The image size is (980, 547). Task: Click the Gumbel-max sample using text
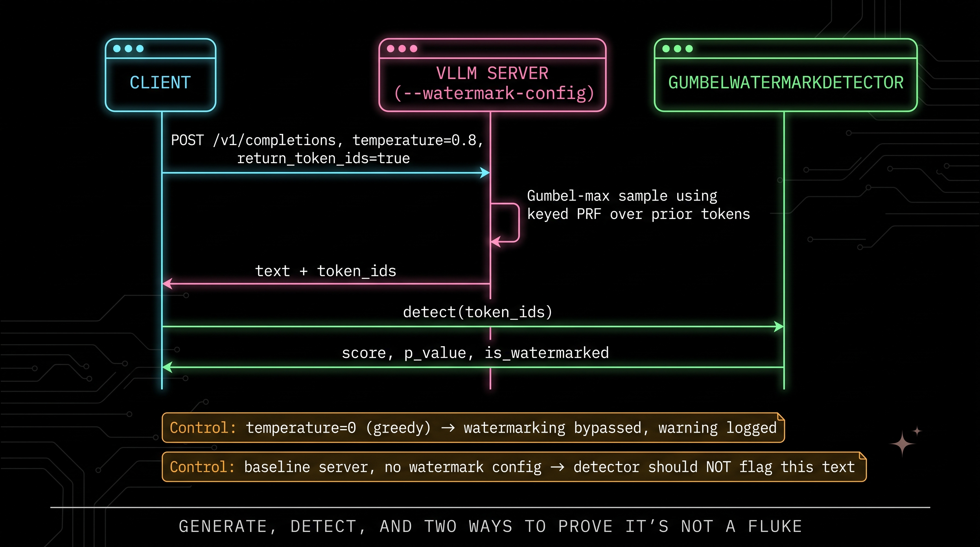point(622,196)
